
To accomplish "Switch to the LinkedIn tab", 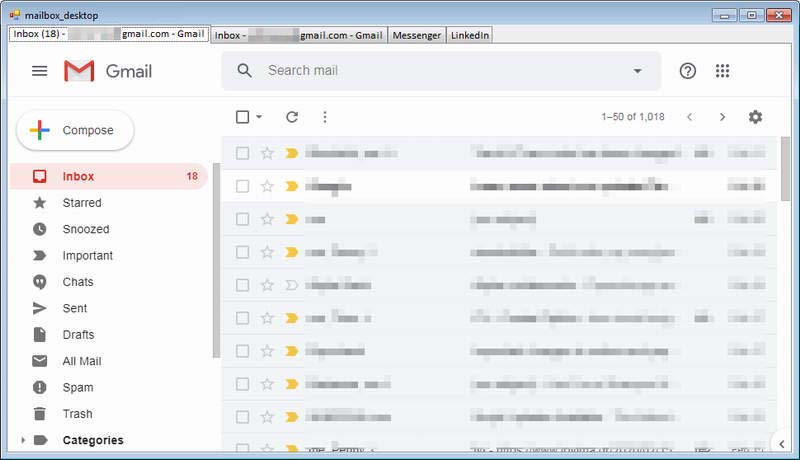I will pos(469,35).
